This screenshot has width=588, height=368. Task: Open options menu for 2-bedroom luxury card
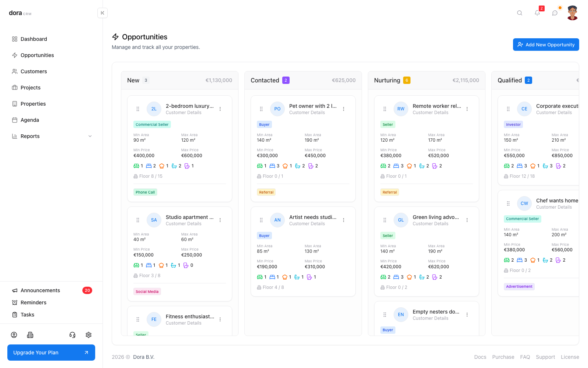pyautogui.click(x=220, y=109)
